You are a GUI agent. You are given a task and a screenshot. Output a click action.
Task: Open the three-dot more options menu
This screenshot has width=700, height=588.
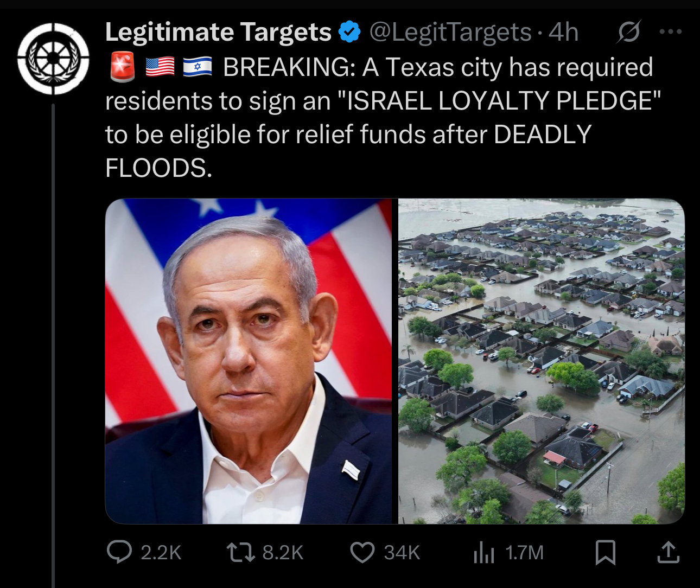[671, 32]
